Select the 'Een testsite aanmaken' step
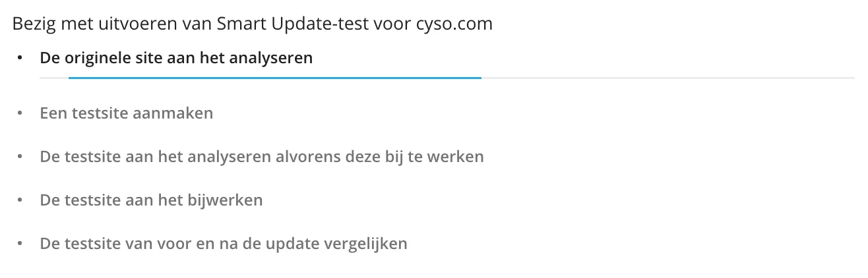Viewport: 868px width, 278px height. tap(126, 113)
